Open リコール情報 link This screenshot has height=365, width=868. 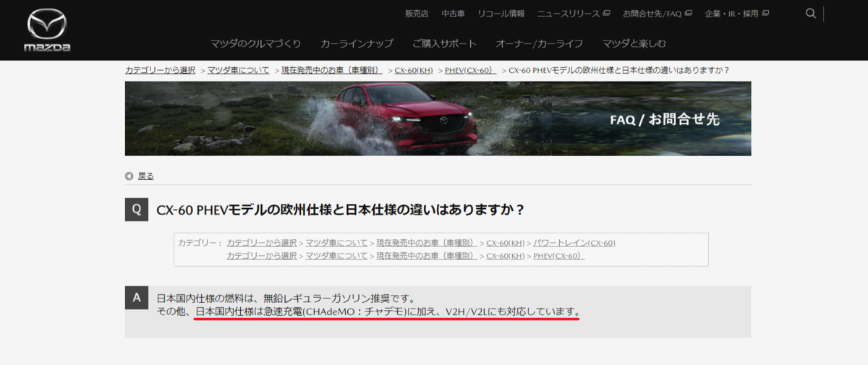coord(501,13)
